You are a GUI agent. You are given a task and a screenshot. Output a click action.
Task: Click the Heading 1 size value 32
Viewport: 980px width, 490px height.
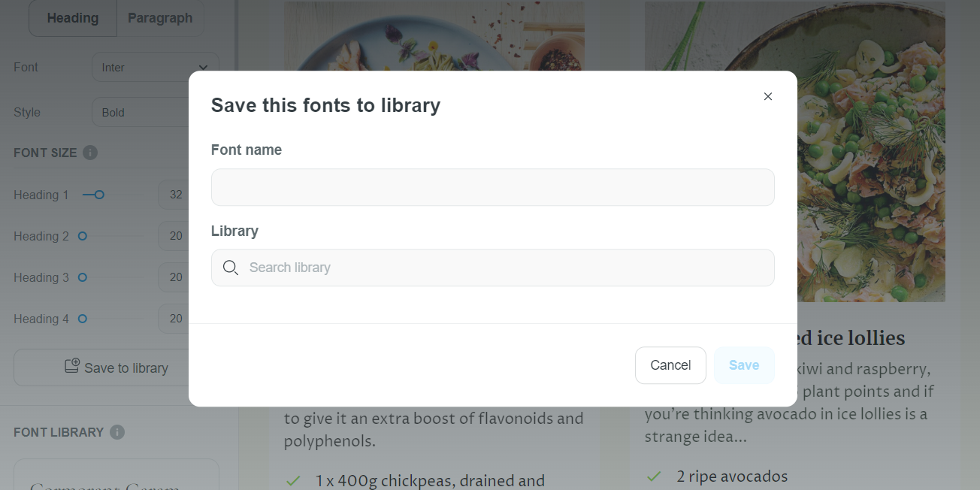point(174,195)
